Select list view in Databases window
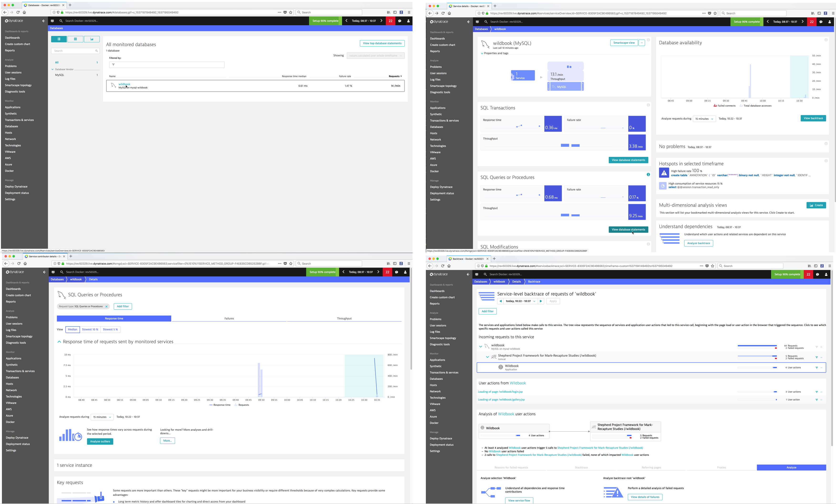Image resolution: width=836 pixels, height=504 pixels. [x=59, y=39]
